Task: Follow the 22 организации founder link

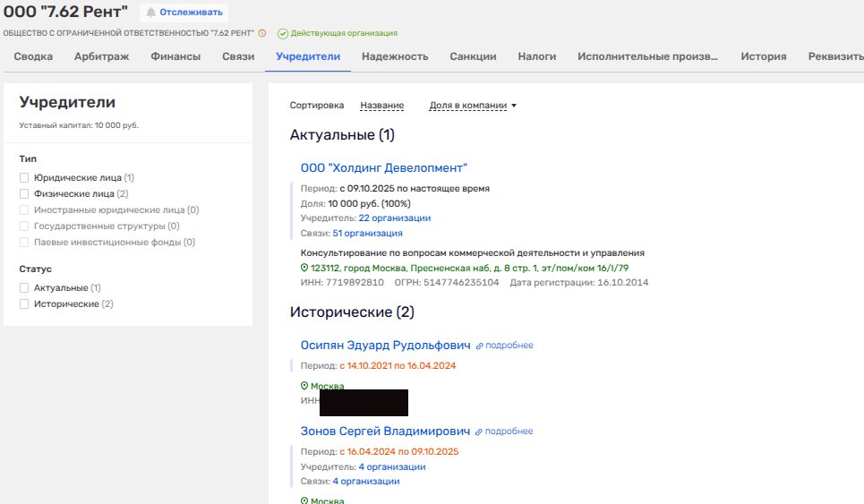Action: pos(394,218)
